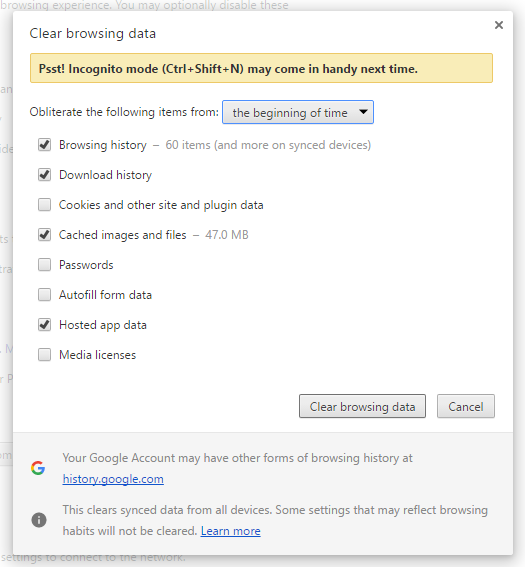The height and width of the screenshot is (567, 525).
Task: Open the history.google.com link
Action: click(x=113, y=479)
